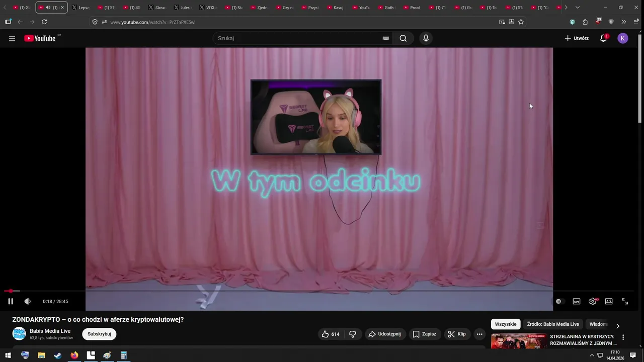Viewport: 644px width, 362px height.
Task: Like the video (614)
Action: pyautogui.click(x=331, y=334)
